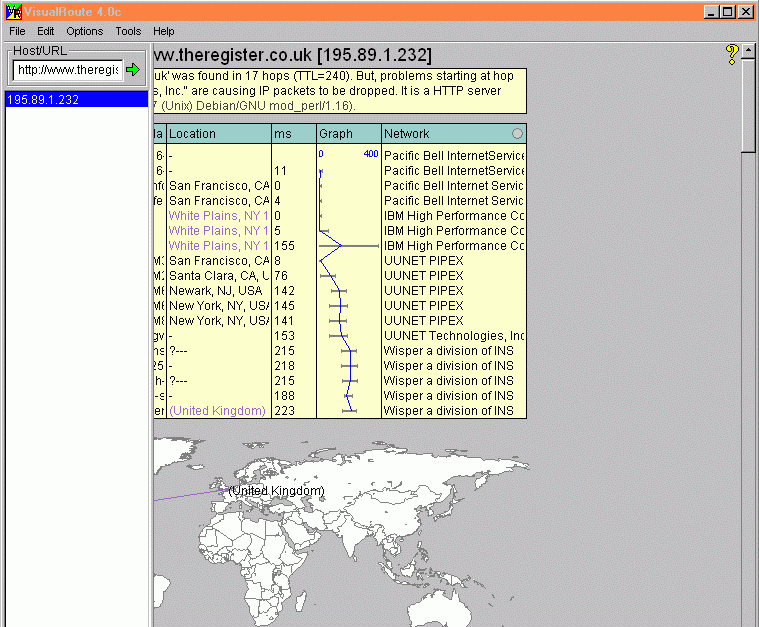Click the scrollbar up arrow
Screen dimensions: 759x627
749,49
